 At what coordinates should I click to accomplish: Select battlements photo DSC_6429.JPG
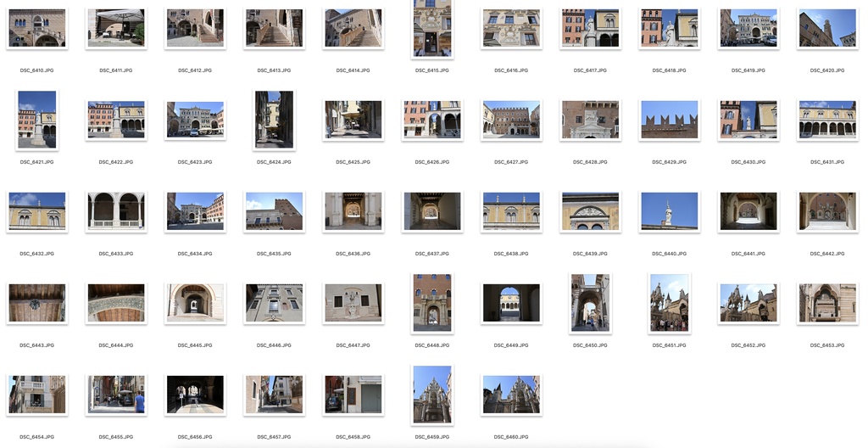tap(670, 120)
